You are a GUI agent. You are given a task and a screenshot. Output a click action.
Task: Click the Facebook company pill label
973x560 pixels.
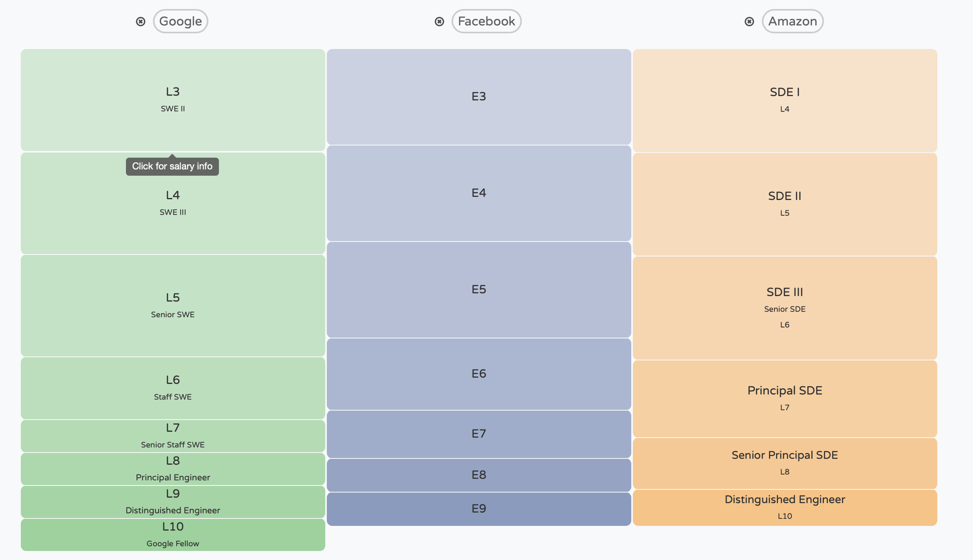[486, 21]
